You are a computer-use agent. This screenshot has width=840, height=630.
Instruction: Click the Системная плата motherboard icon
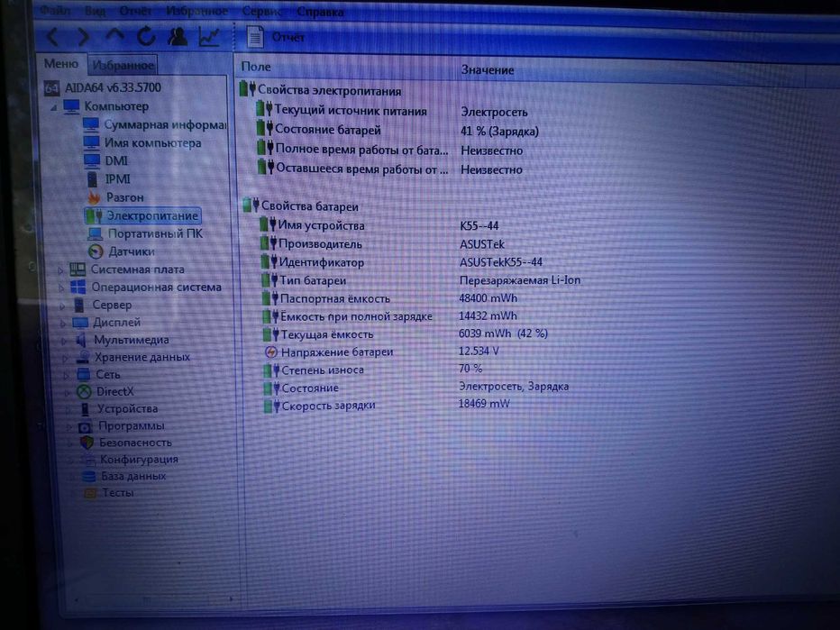(78, 269)
